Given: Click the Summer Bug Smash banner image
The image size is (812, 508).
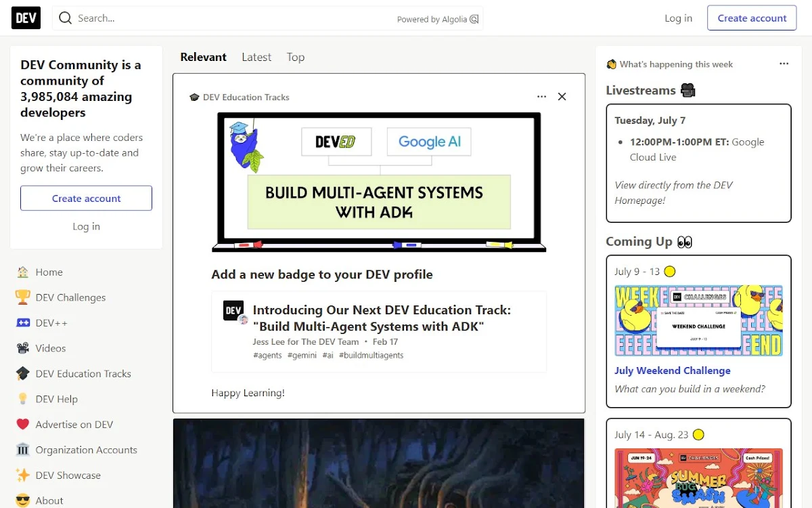Looking at the screenshot, I should [x=698, y=478].
